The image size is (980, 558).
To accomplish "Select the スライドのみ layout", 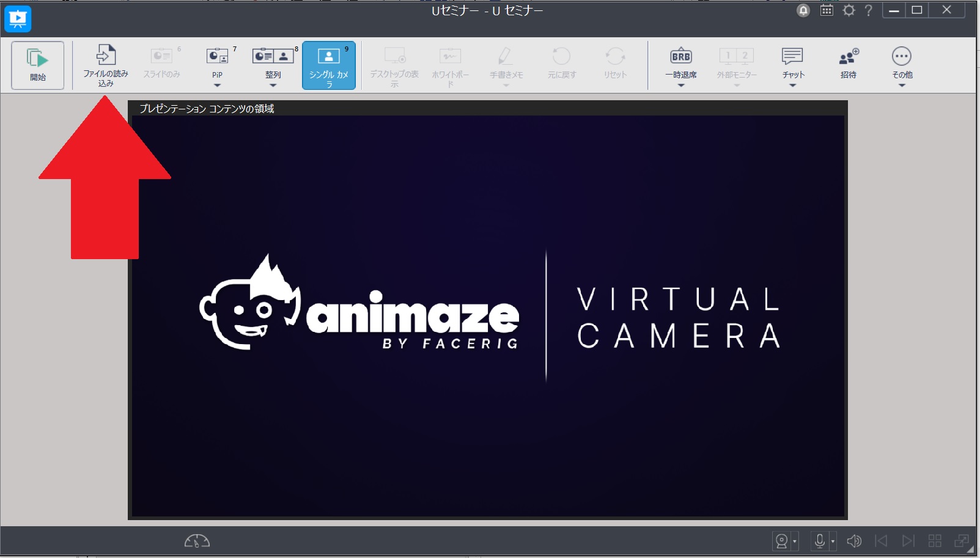I will 162,62.
